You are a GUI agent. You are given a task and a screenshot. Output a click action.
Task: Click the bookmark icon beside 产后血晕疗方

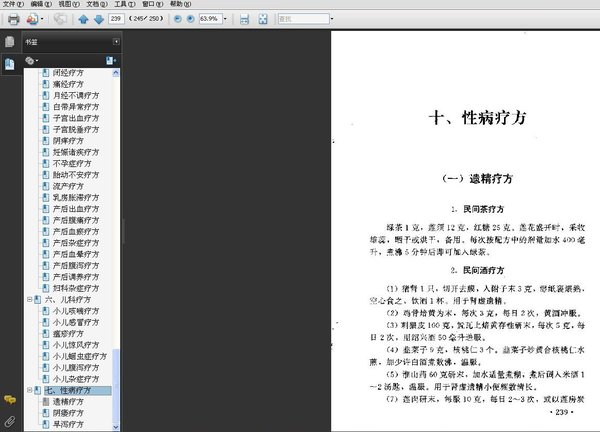click(x=46, y=254)
